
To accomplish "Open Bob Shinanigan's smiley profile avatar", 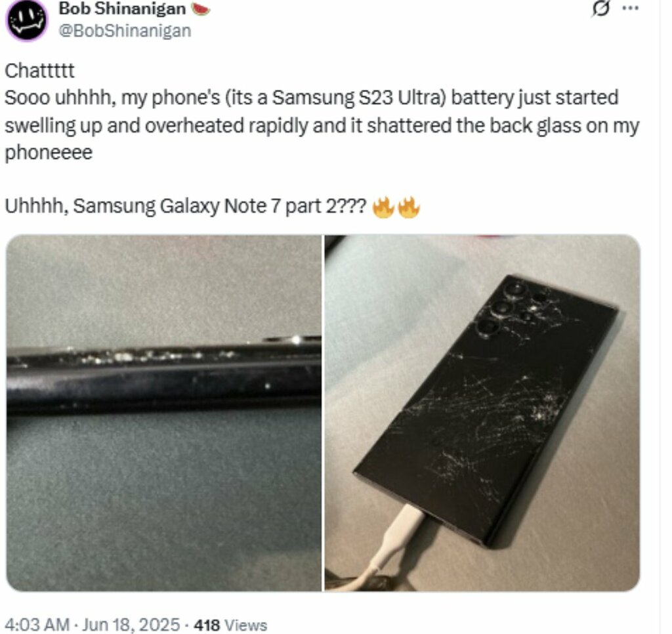I will 27,20.
